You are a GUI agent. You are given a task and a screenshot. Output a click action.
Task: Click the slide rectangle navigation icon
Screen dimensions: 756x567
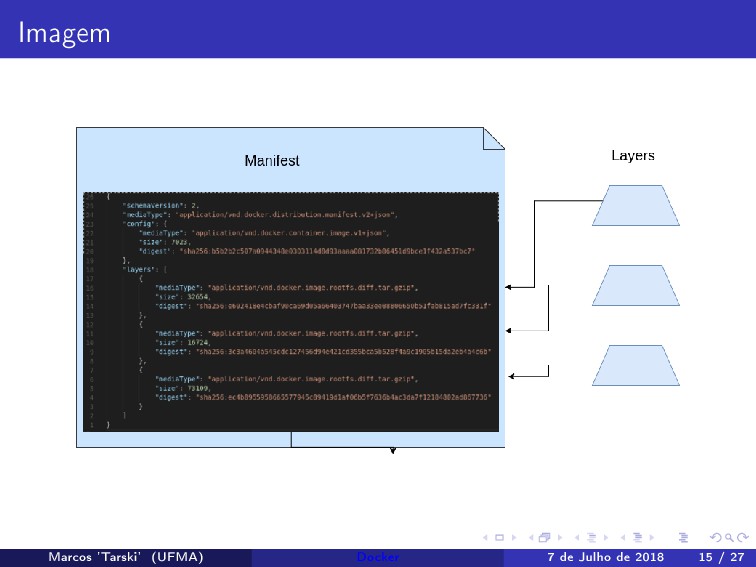[500, 537]
